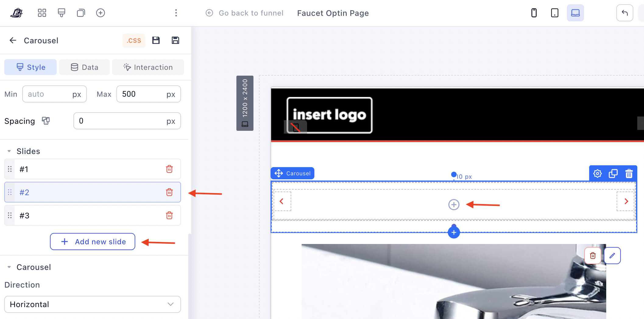
Task: Open the three-dot more options menu
Action: tap(176, 13)
